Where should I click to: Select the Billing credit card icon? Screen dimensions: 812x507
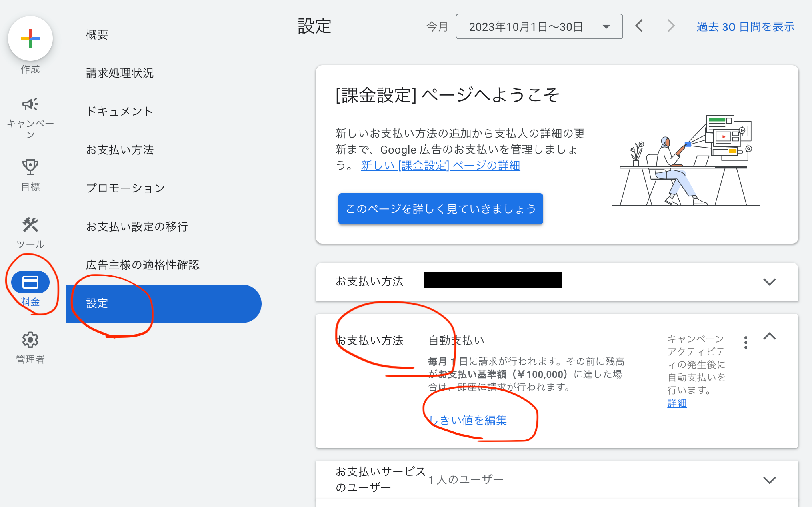[x=30, y=282]
